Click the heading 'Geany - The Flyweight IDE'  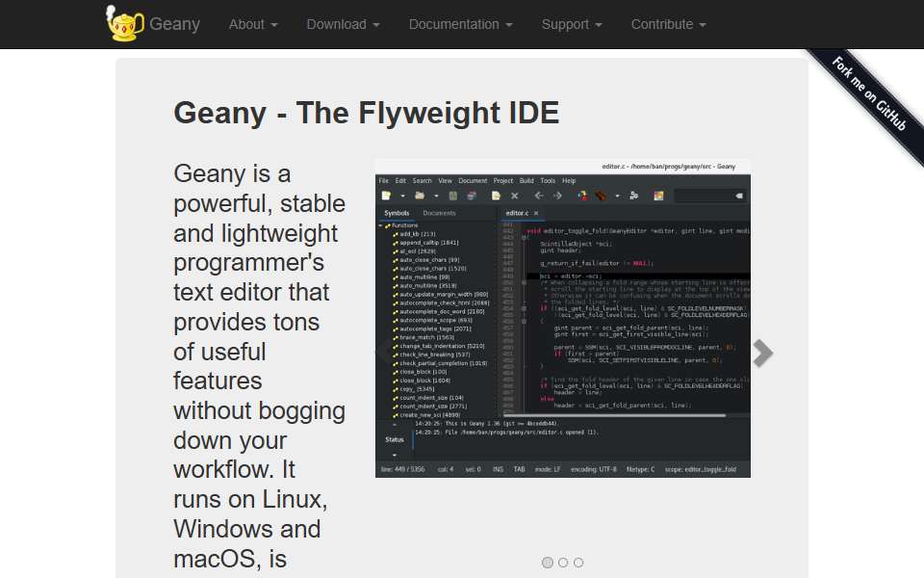pos(366,113)
